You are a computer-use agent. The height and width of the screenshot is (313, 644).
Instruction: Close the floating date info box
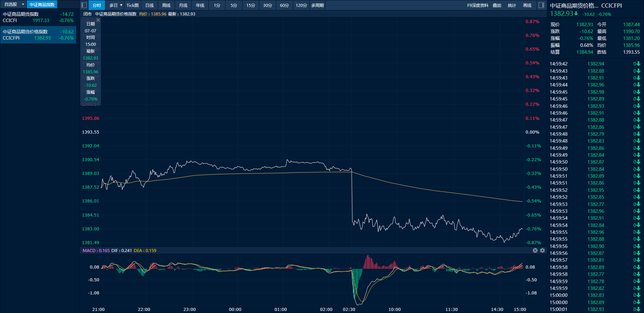tap(98, 20)
